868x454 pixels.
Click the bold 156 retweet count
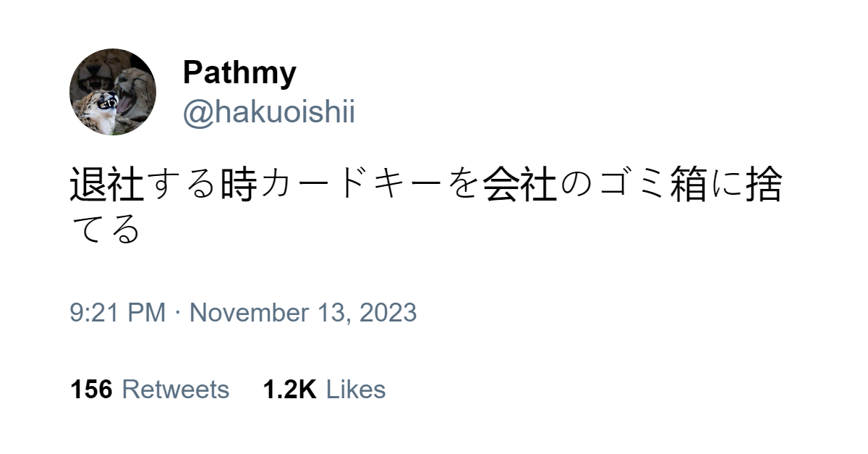pos(91,390)
